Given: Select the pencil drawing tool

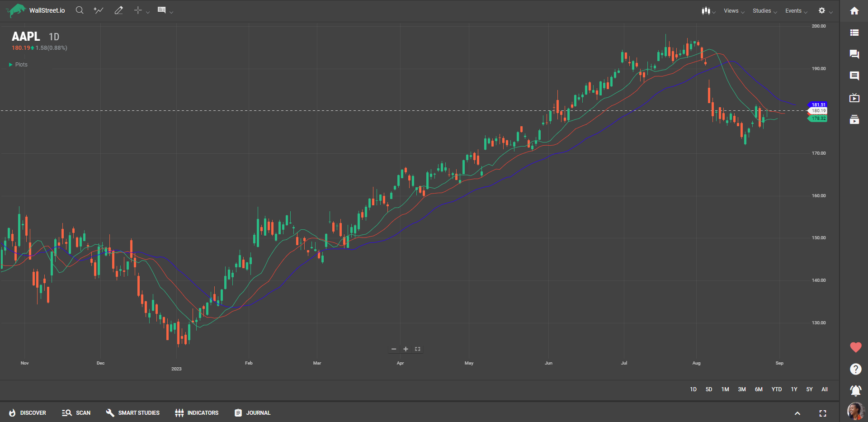Looking at the screenshot, I should pyautogui.click(x=118, y=10).
